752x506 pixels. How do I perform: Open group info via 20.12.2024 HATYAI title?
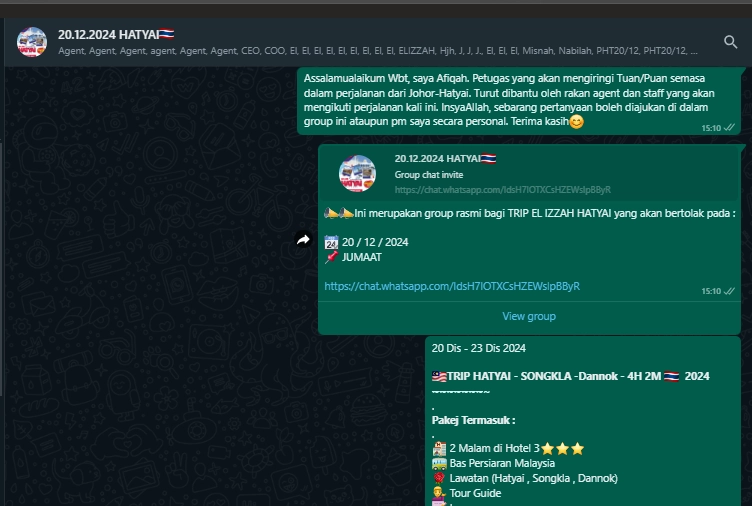coord(116,35)
